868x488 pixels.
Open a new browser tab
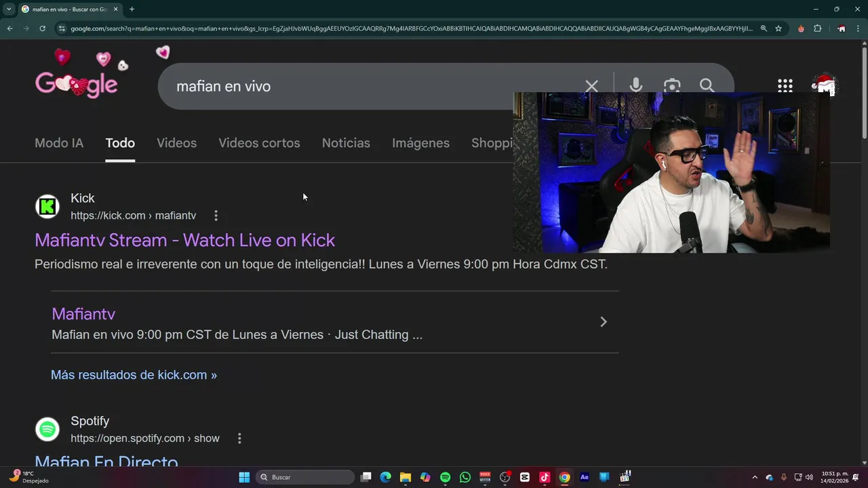[x=132, y=9]
